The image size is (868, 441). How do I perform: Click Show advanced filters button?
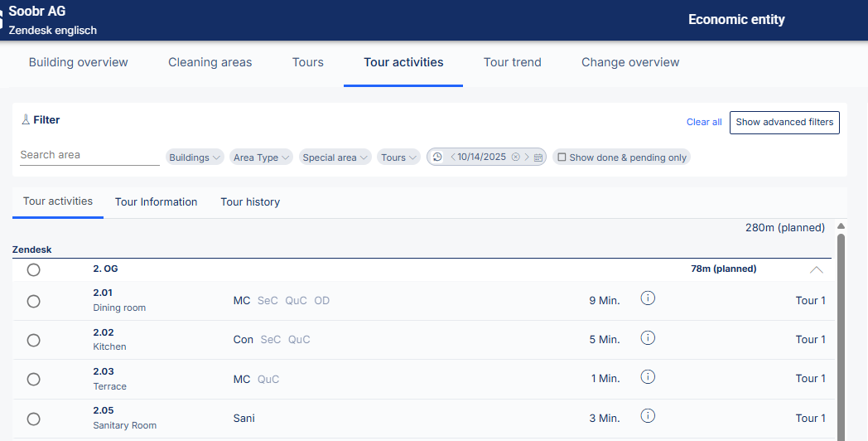pos(784,122)
